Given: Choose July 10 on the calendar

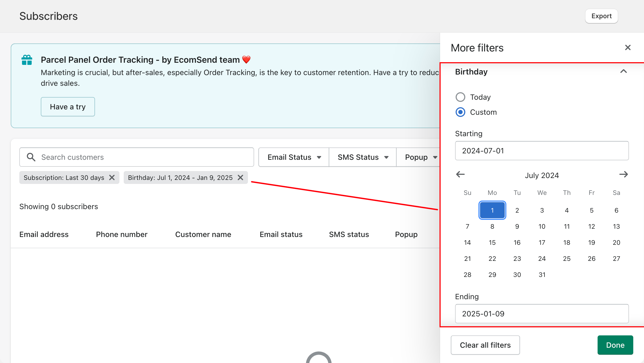Looking at the screenshot, I should pos(542,226).
